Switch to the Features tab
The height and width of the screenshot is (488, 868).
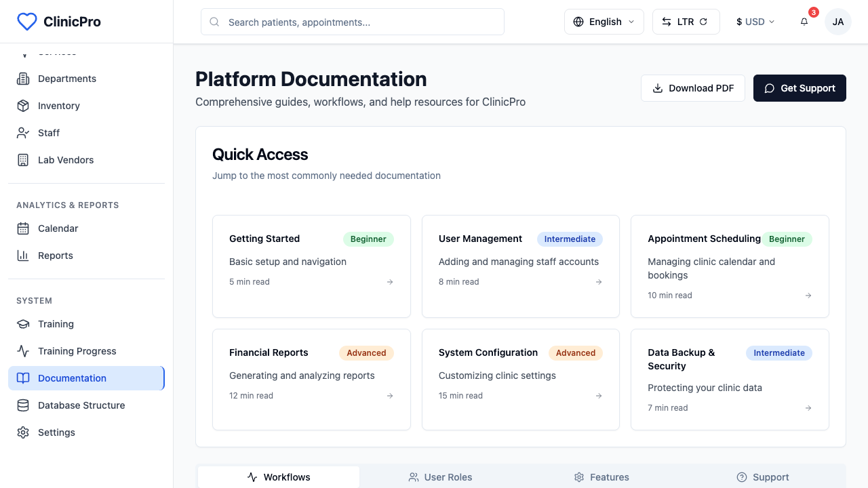tap(601, 477)
